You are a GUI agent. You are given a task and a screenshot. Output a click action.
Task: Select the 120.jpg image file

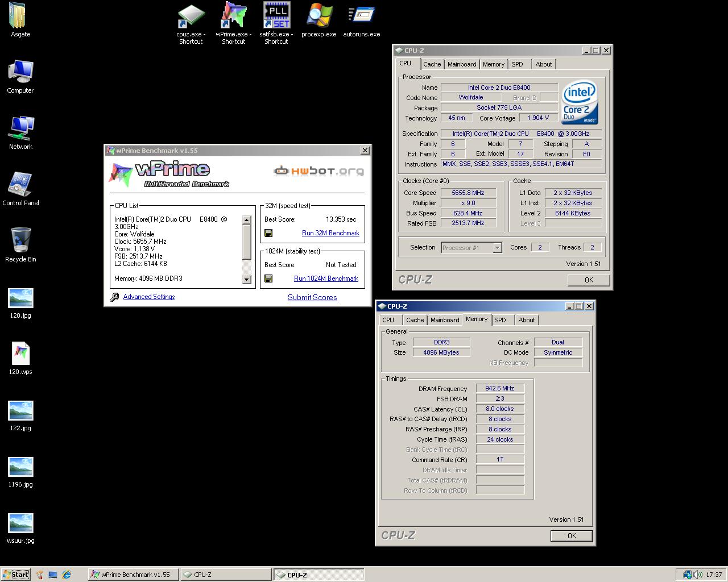(x=20, y=302)
